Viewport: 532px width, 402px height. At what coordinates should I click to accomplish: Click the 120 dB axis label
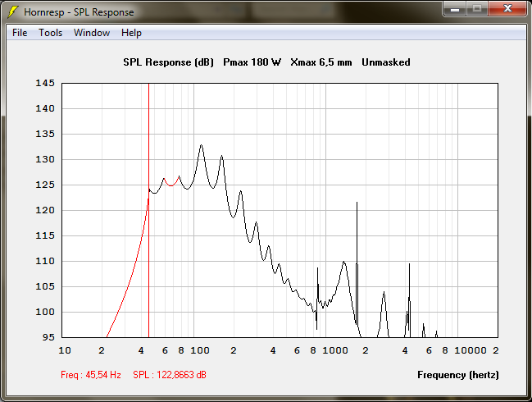coord(45,211)
